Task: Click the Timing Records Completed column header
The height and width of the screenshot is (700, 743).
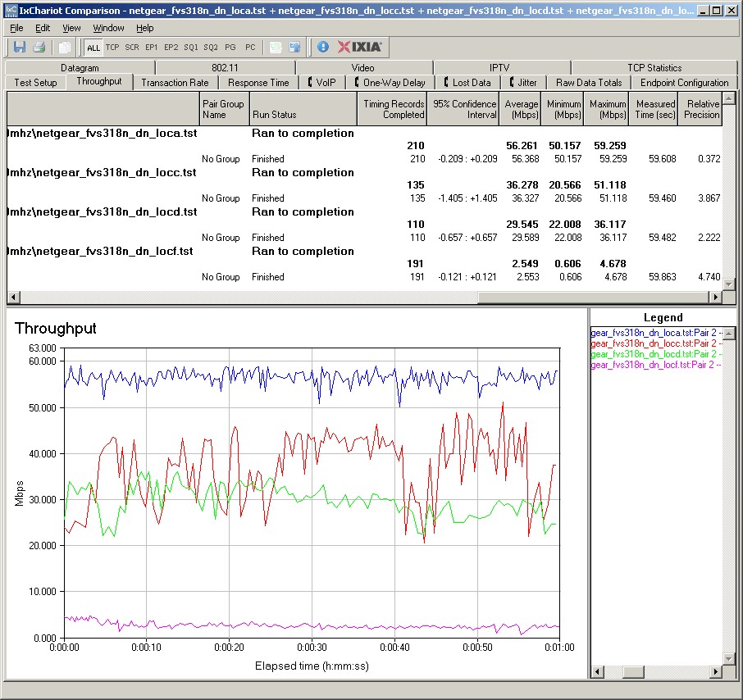Action: (392, 109)
